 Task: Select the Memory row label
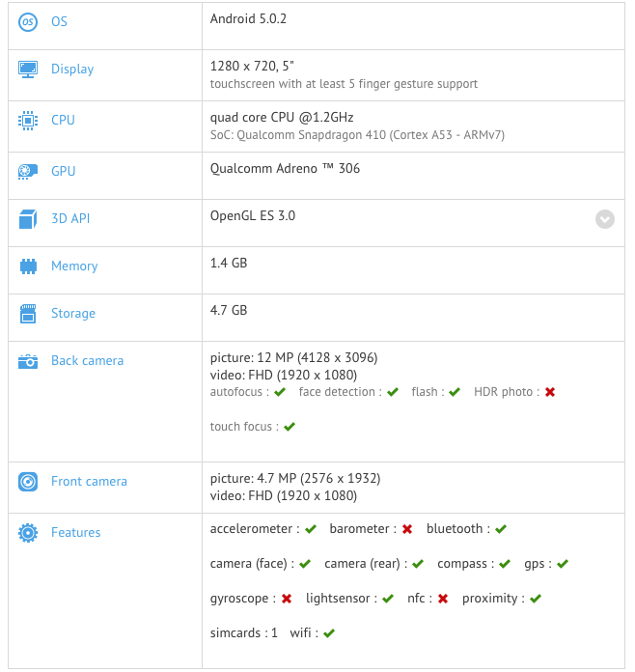(x=74, y=266)
